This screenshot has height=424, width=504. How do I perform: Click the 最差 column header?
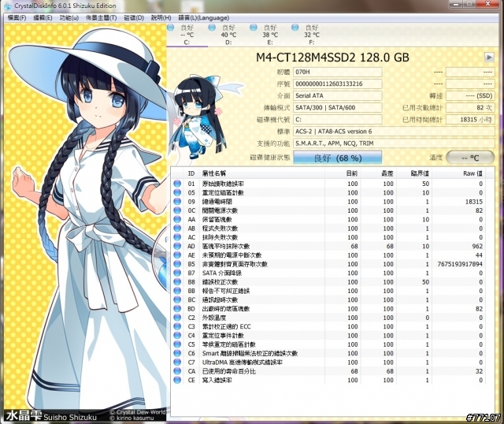point(379,173)
